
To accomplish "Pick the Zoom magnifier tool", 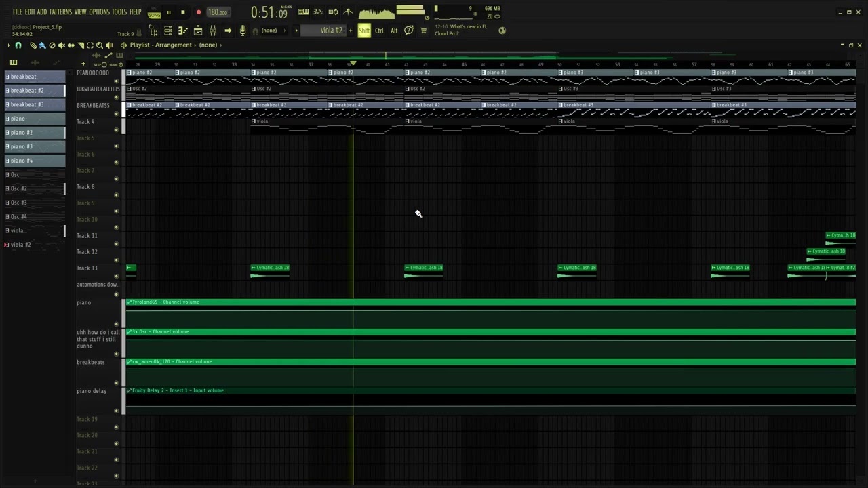I will (x=100, y=45).
